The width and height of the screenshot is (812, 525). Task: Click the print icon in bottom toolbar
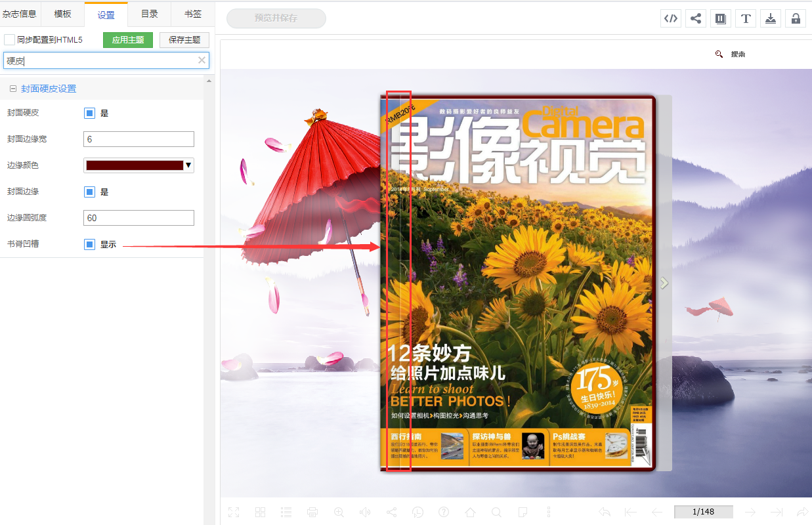tap(312, 512)
